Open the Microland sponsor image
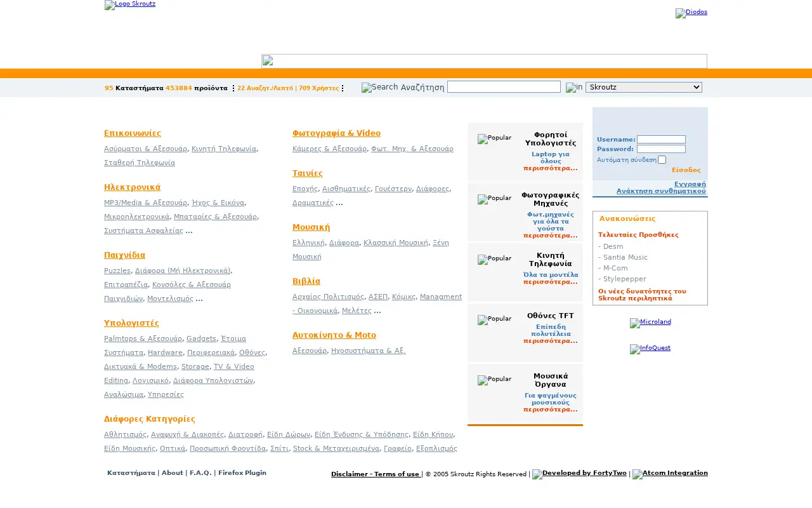The height and width of the screenshot is (508, 812). click(650, 323)
